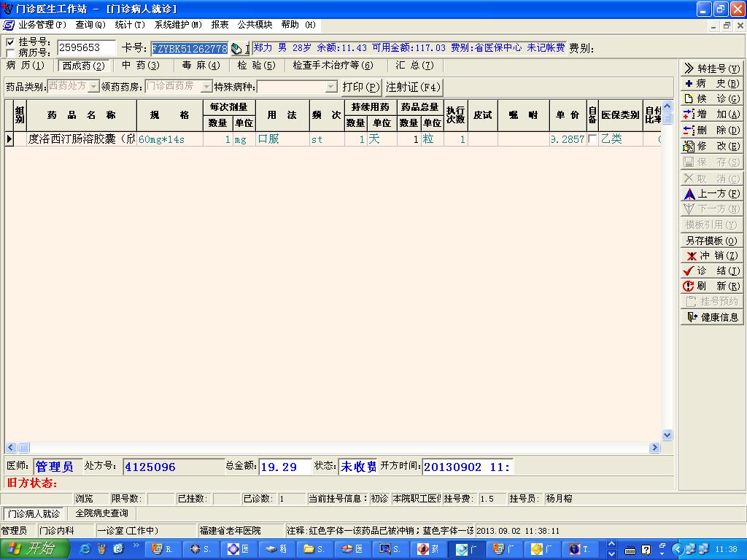Go to previous prescription with 上一方

711,194
